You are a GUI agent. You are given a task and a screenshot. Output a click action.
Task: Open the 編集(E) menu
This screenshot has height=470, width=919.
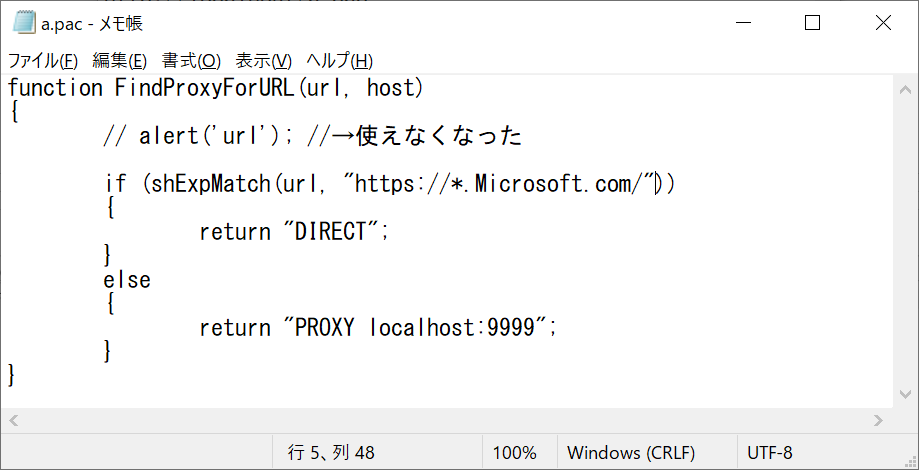(120, 60)
